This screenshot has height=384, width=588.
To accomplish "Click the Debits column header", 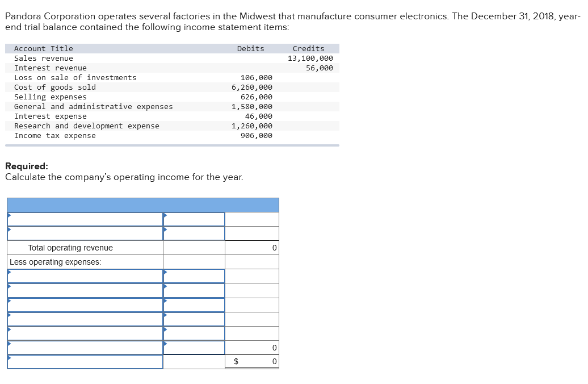I will click(x=250, y=48).
